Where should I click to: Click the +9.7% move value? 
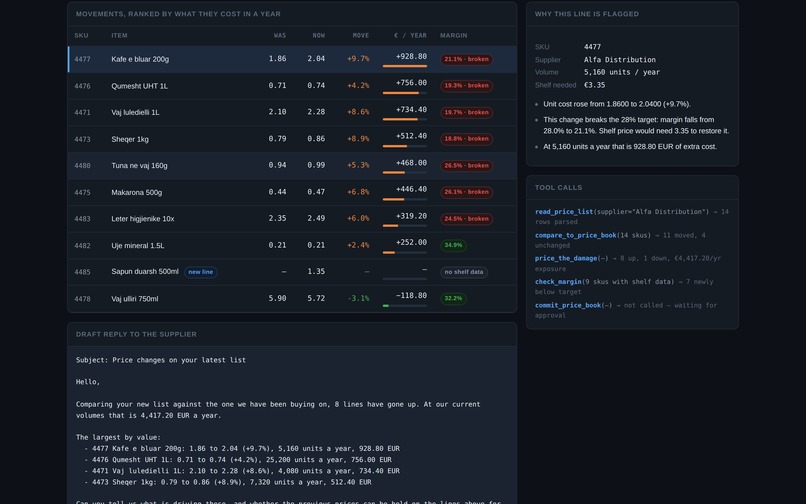click(358, 59)
